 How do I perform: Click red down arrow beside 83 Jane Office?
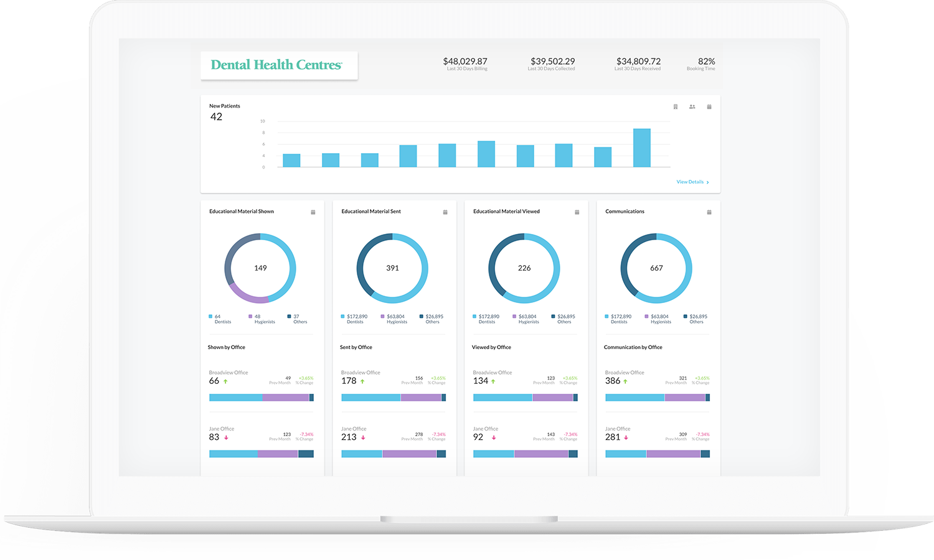point(226,437)
